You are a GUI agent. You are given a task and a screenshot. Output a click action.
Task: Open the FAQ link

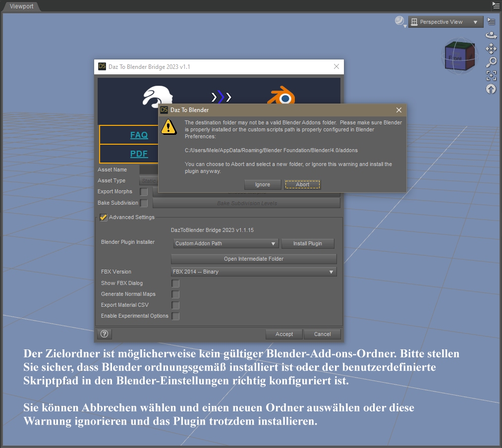click(x=139, y=135)
